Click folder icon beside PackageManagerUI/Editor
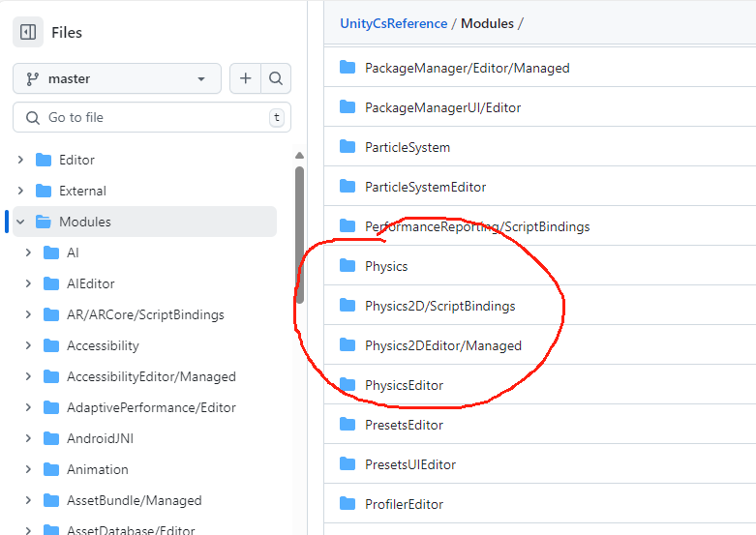This screenshot has height=535, width=756. (x=348, y=106)
